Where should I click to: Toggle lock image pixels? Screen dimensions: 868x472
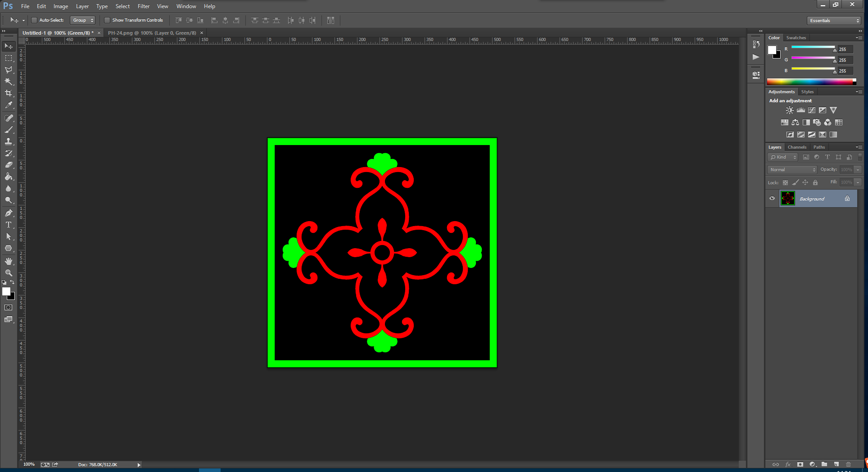click(x=796, y=182)
